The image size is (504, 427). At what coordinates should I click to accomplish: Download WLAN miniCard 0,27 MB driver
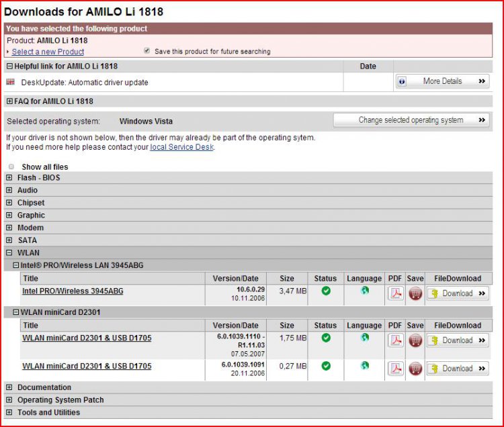coord(458,368)
